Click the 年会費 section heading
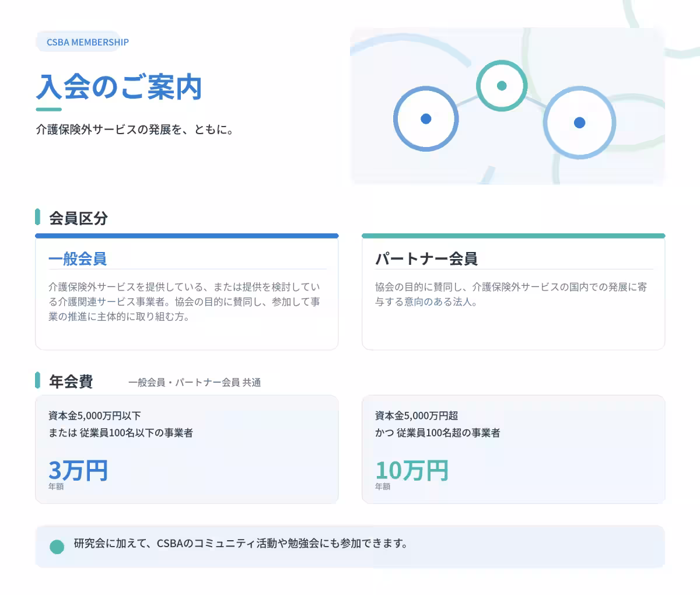Image resolution: width=700 pixels, height=595 pixels. point(71,381)
